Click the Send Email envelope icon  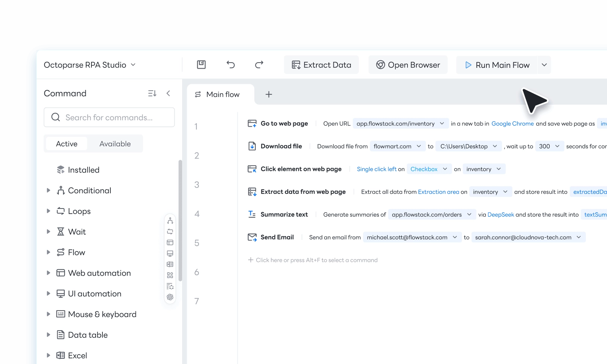click(x=252, y=237)
